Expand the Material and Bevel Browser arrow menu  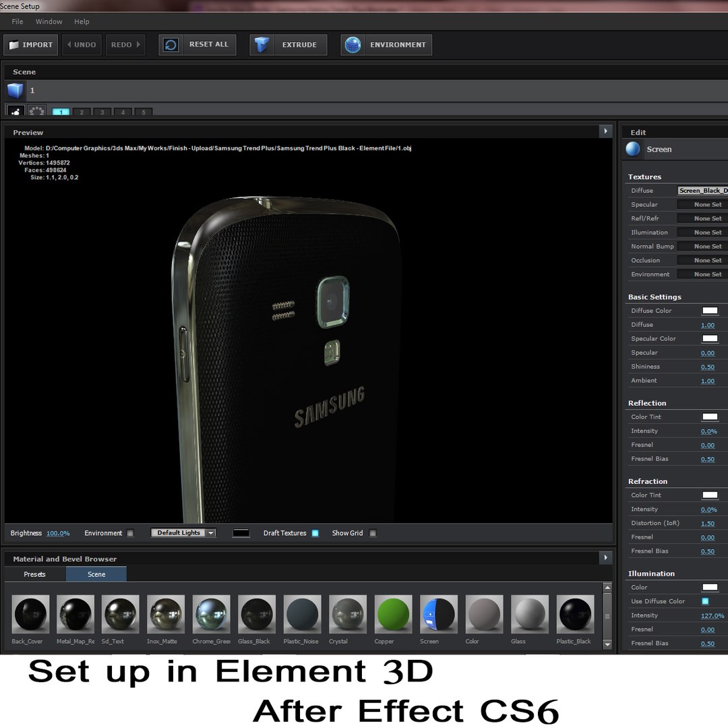[x=605, y=557]
